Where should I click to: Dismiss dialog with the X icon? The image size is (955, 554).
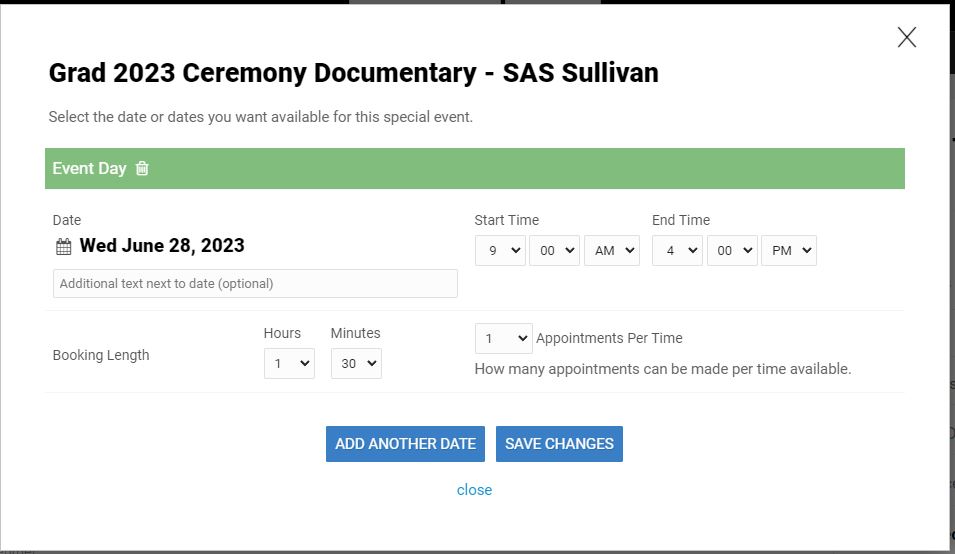(907, 37)
